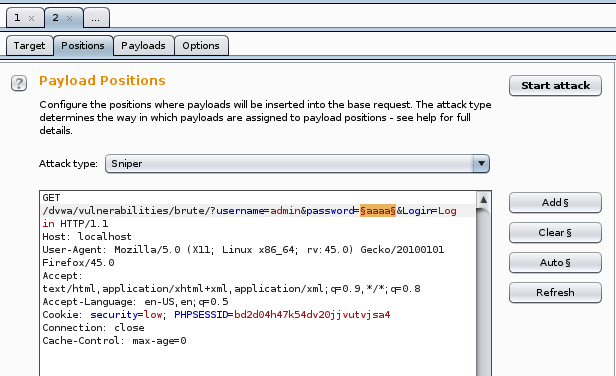Screen dimensions: 616x376
Task: Select the Positions tab
Action: pos(83,46)
